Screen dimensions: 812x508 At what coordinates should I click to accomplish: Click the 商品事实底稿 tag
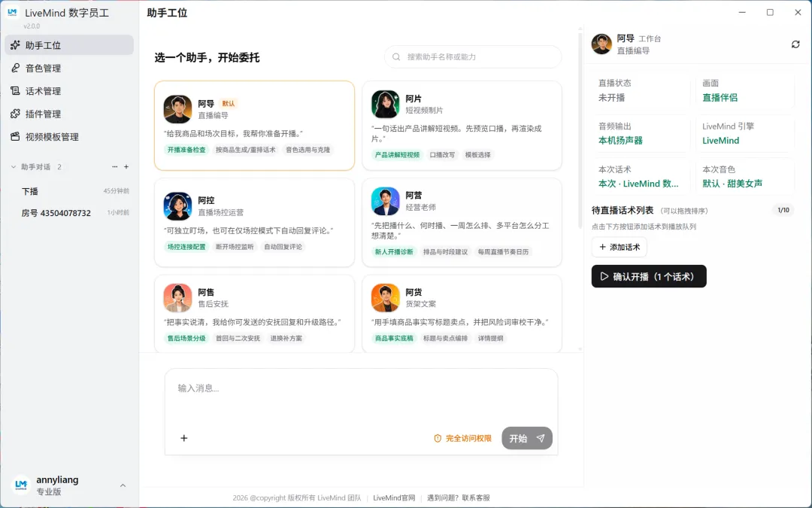pos(394,338)
